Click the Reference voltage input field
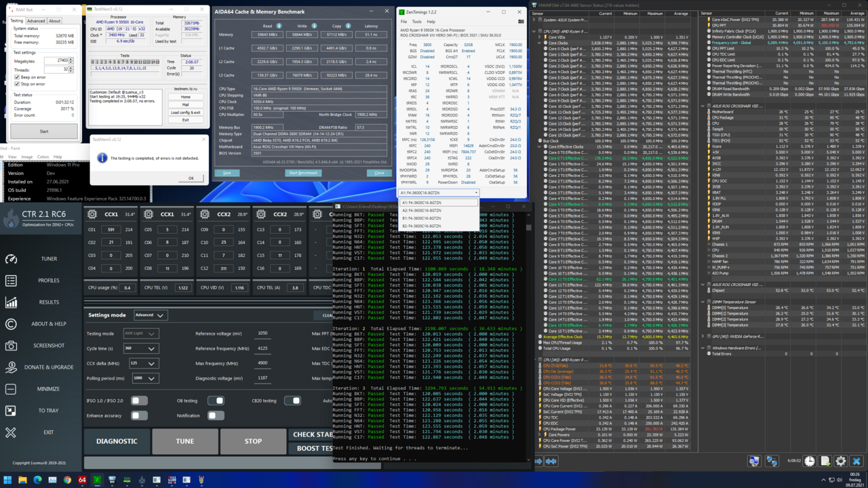 click(x=262, y=333)
